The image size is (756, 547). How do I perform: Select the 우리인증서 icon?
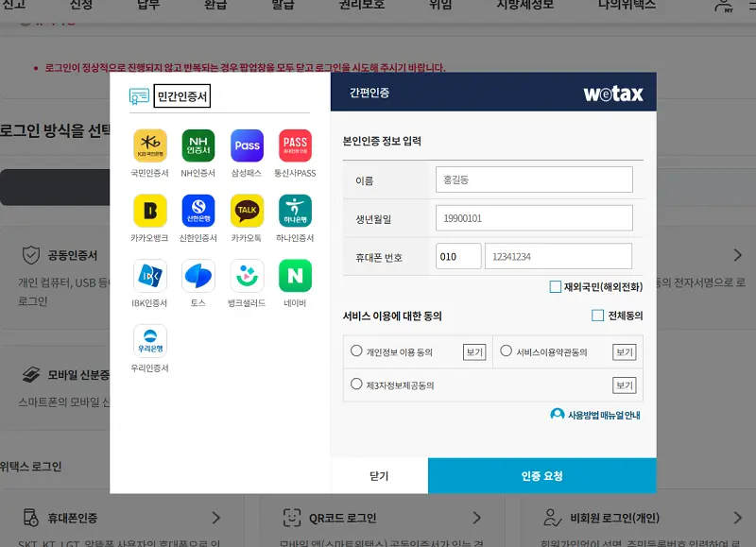tap(150, 341)
